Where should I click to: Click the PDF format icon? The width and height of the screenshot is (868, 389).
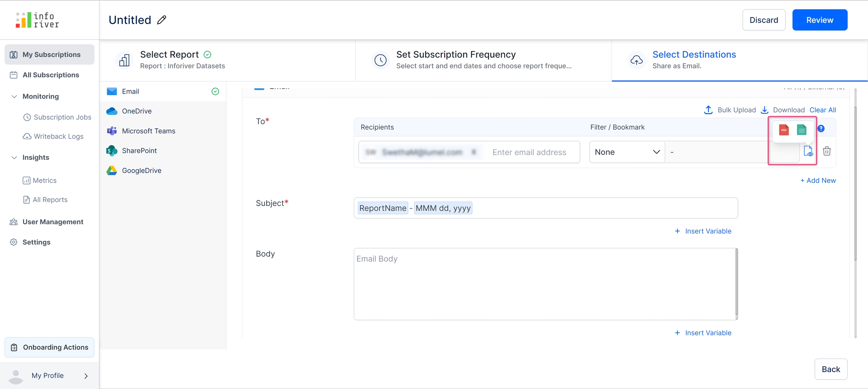[784, 130]
